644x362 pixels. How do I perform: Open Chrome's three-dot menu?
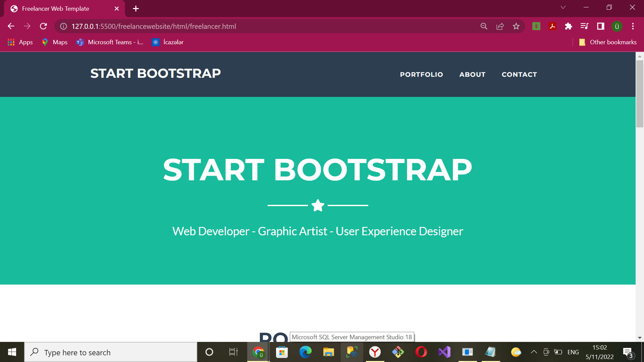(x=633, y=26)
